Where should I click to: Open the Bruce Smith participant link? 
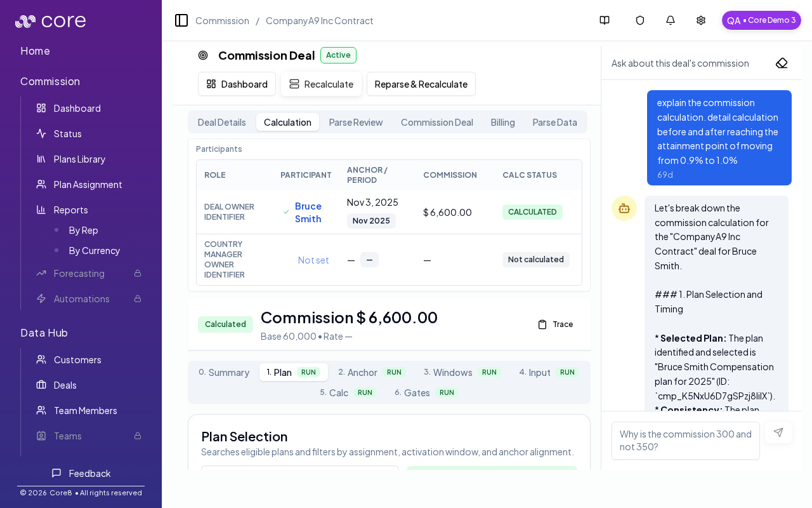308,212
